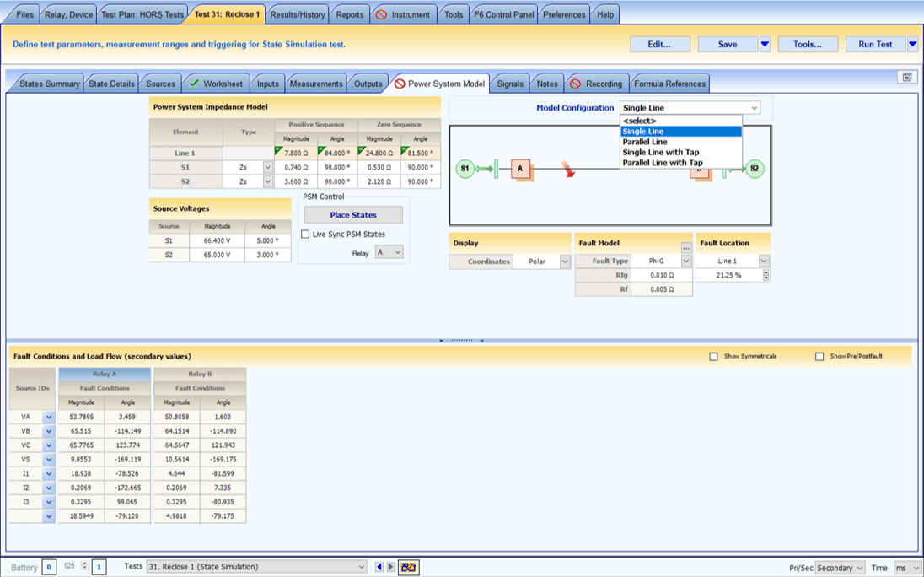The width and height of the screenshot is (924, 577).
Task: Toggle Show Pre/Postfault checkbox
Action: 819,357
